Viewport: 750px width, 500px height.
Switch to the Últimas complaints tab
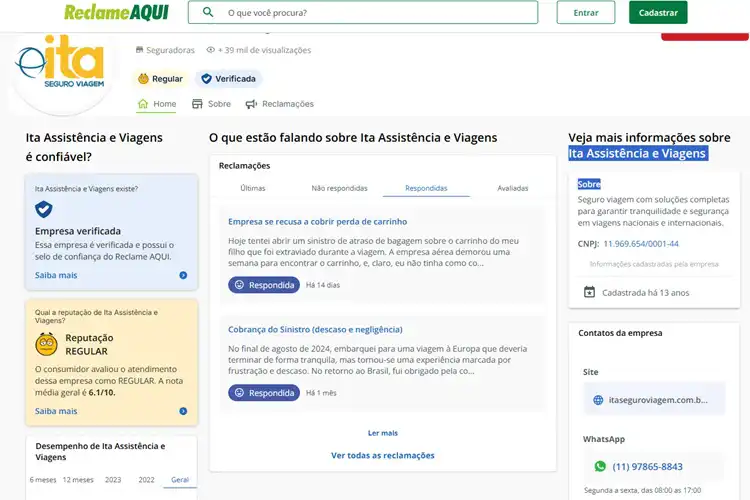[x=253, y=188]
